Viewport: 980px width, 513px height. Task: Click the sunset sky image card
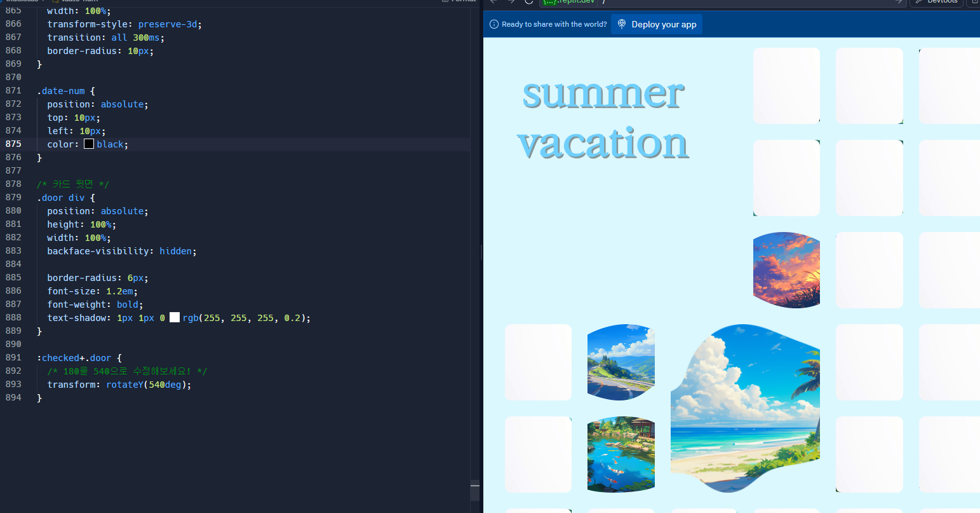pyautogui.click(x=786, y=270)
